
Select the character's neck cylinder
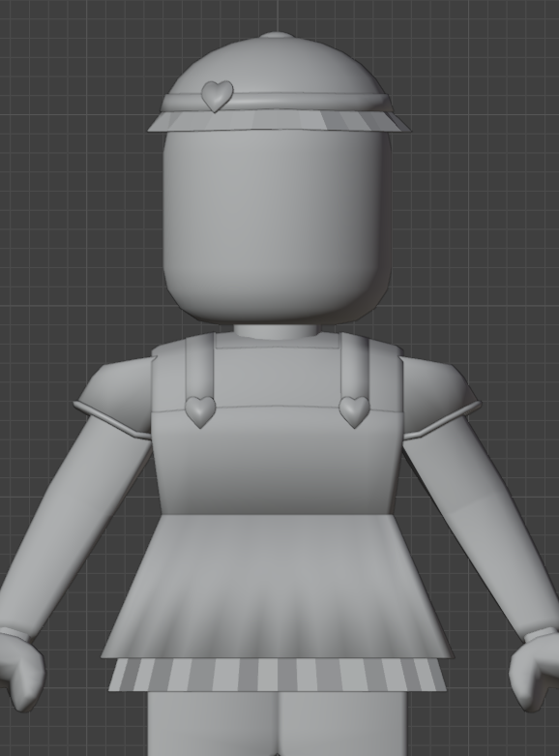click(x=277, y=332)
